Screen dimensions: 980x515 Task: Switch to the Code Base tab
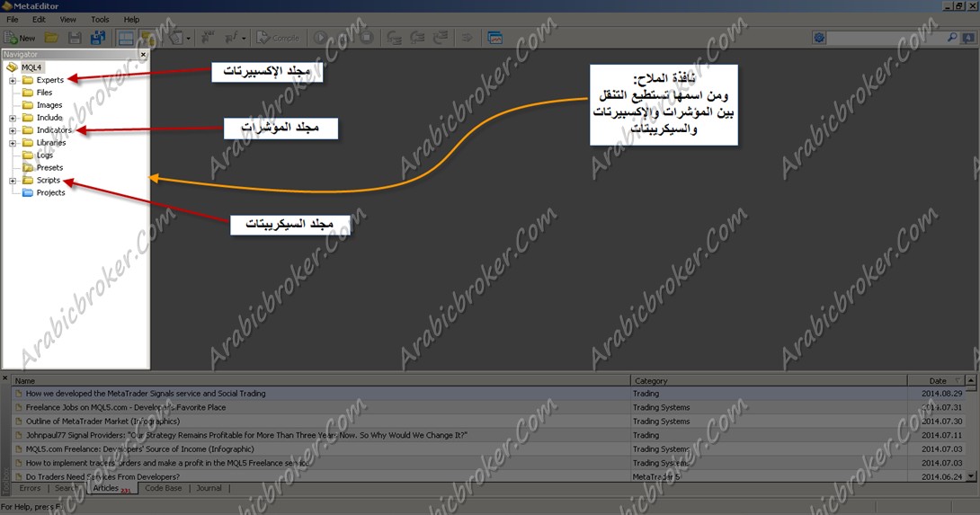163,488
